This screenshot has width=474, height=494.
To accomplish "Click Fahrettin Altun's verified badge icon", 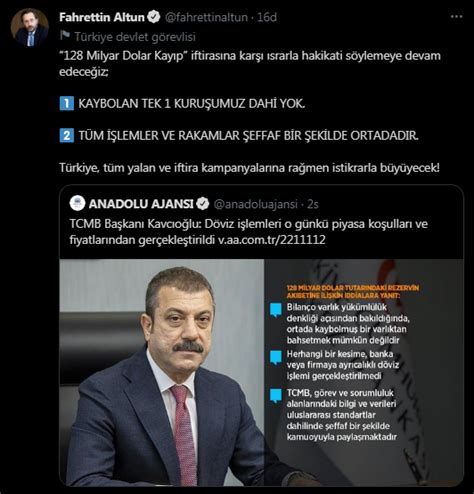I will click(x=154, y=17).
